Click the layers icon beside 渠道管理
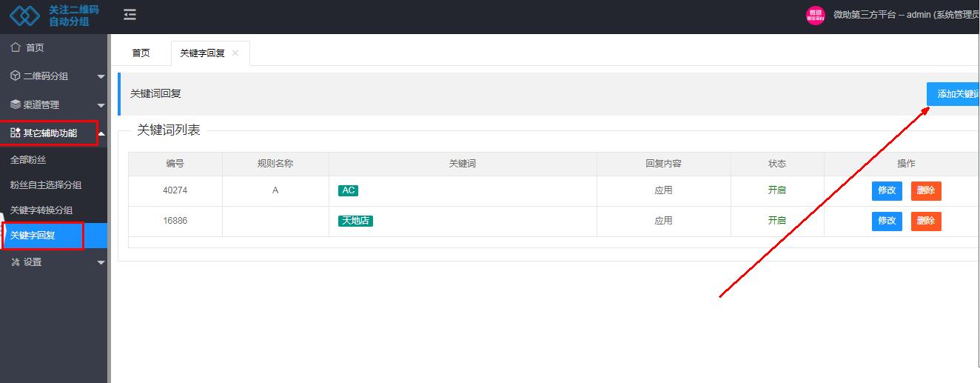Screen dimensions: 980x383 (16, 104)
